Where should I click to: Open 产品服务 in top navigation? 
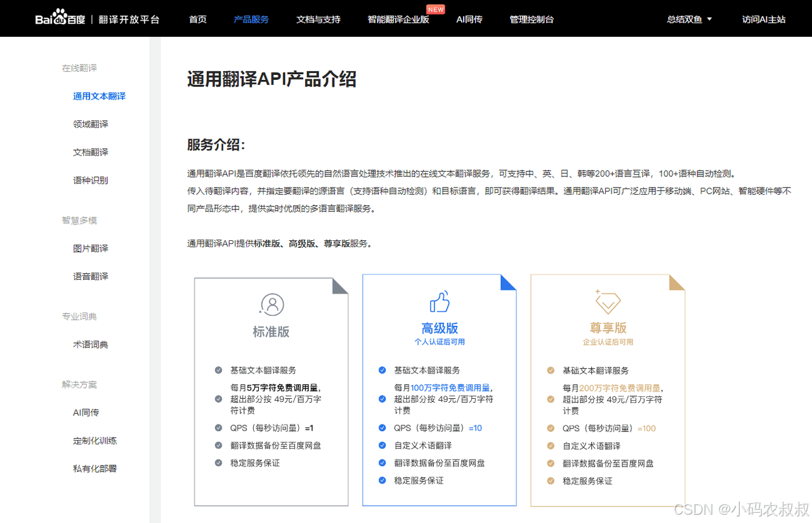point(251,20)
